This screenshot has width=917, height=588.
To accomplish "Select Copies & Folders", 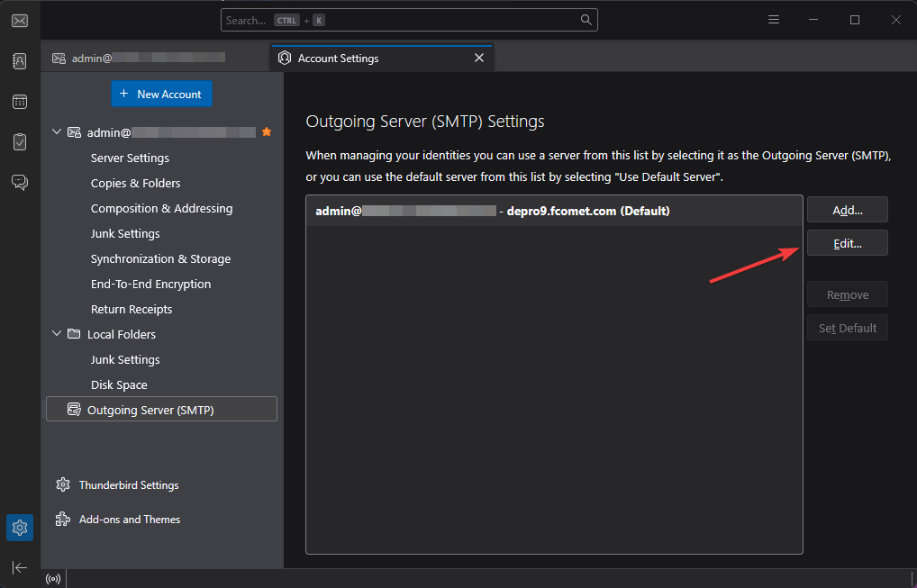I will click(136, 183).
